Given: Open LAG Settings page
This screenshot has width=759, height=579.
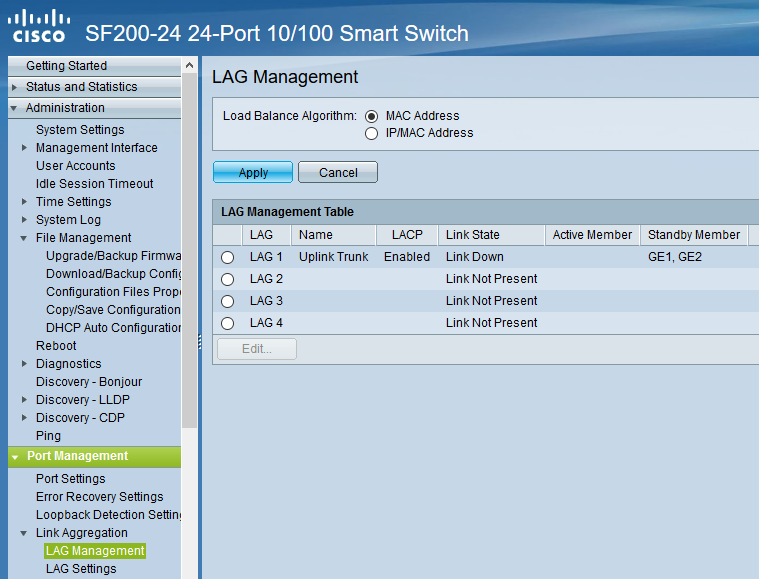Looking at the screenshot, I should point(81,569).
